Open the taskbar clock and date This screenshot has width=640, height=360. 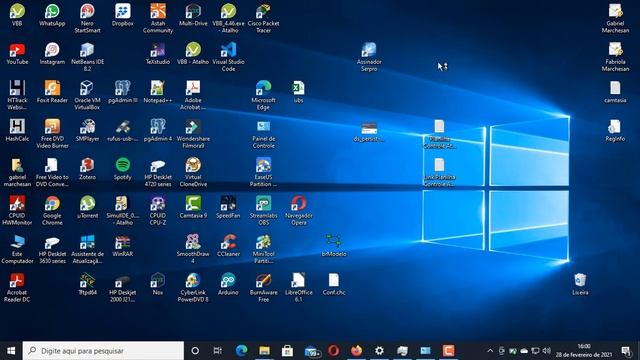tap(584, 351)
